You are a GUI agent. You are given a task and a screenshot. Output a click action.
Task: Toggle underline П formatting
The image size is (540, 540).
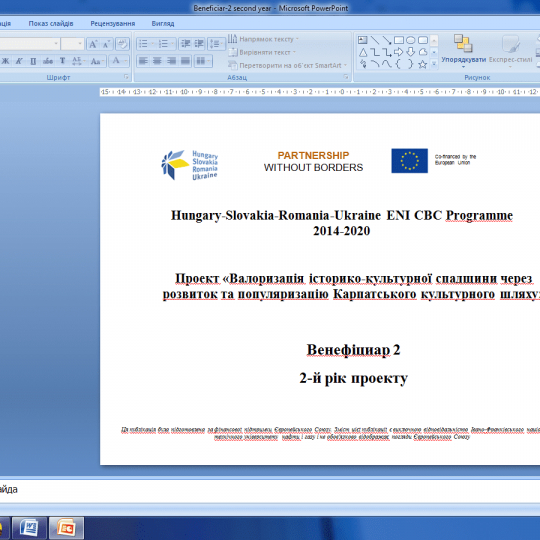(x=33, y=61)
